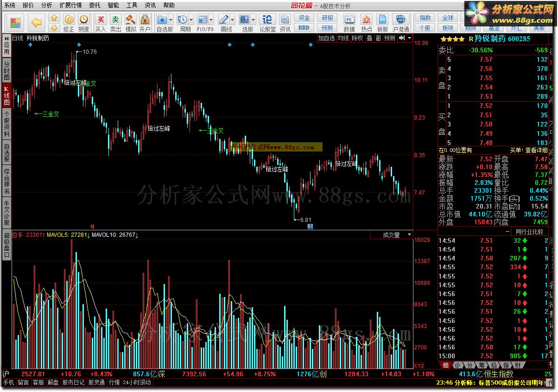Open 论股堂 discussion forum
558x392 pixels.
click(x=267, y=23)
